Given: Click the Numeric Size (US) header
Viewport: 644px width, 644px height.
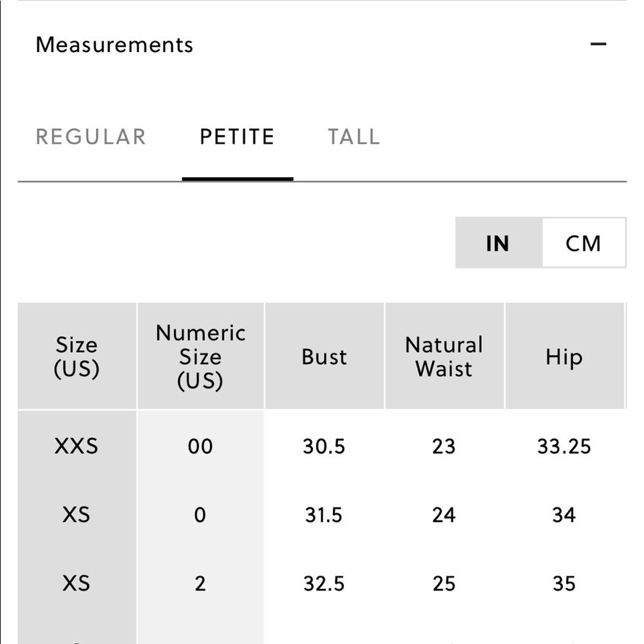Looking at the screenshot, I should [200, 356].
